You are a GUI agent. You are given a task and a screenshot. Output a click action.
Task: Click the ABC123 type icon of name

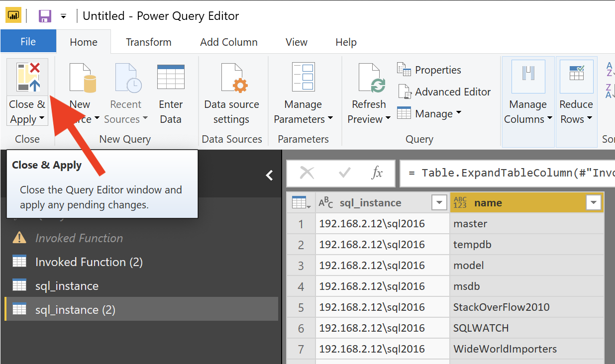(x=460, y=202)
